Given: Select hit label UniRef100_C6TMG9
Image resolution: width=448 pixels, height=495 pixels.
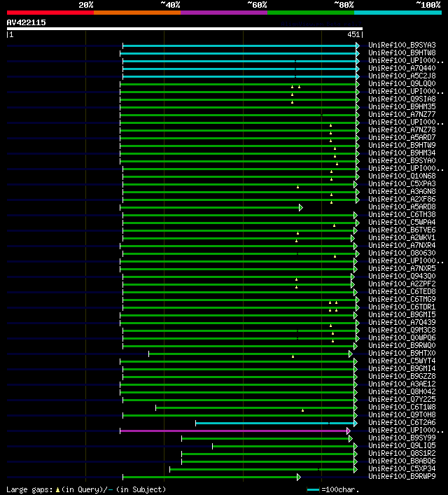Looking at the screenshot, I should [x=402, y=299].
